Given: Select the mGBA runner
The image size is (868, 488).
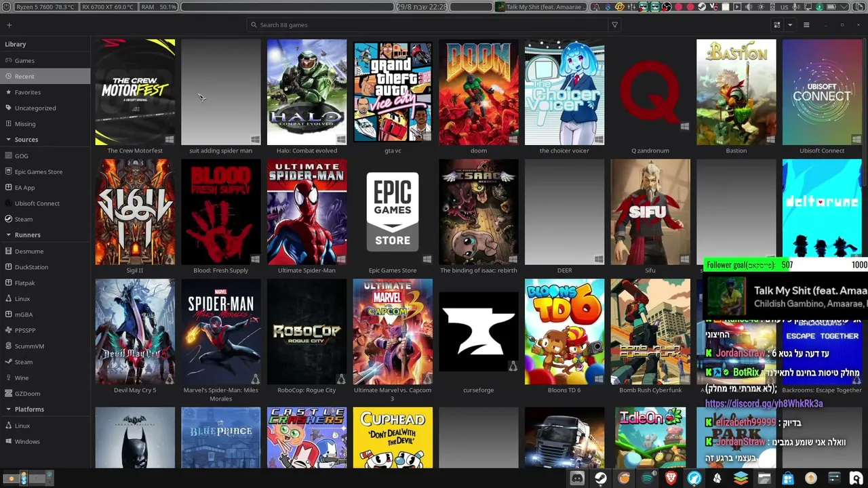Looking at the screenshot, I should click(45, 314).
